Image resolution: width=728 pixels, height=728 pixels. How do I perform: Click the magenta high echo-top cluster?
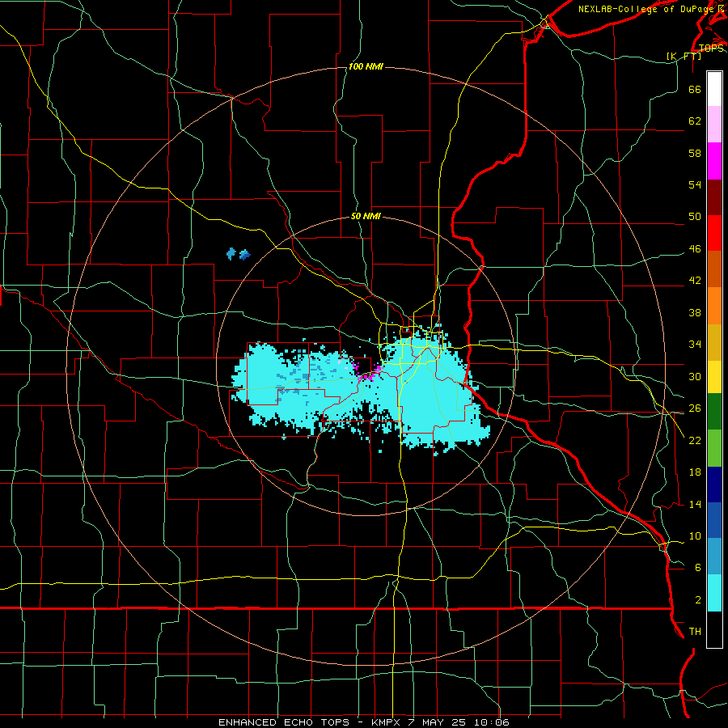pyautogui.click(x=368, y=373)
